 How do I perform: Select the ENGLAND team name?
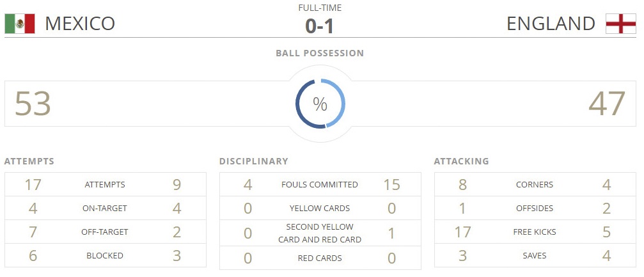pos(551,24)
